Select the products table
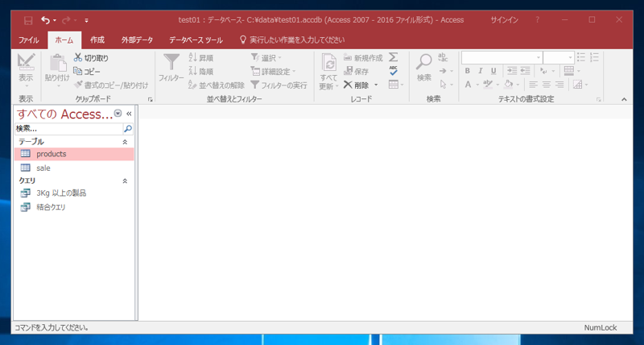Screen dimensions: 644x345 click(74, 154)
